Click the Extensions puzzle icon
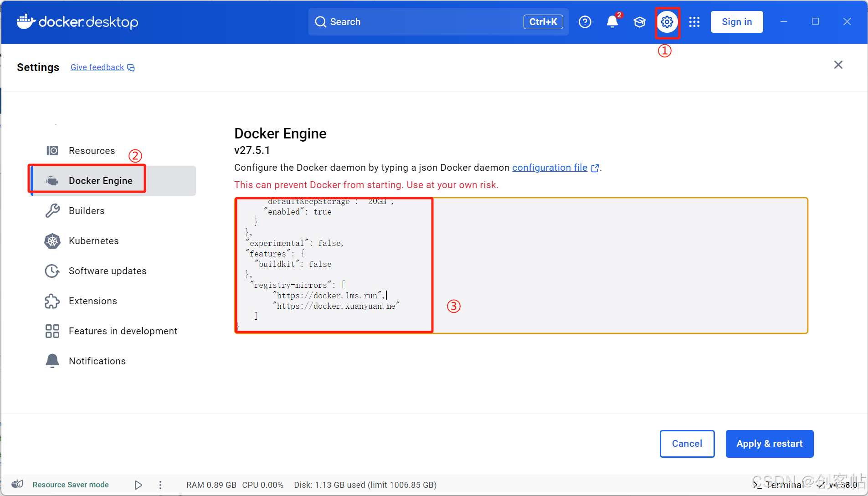 [x=52, y=301]
